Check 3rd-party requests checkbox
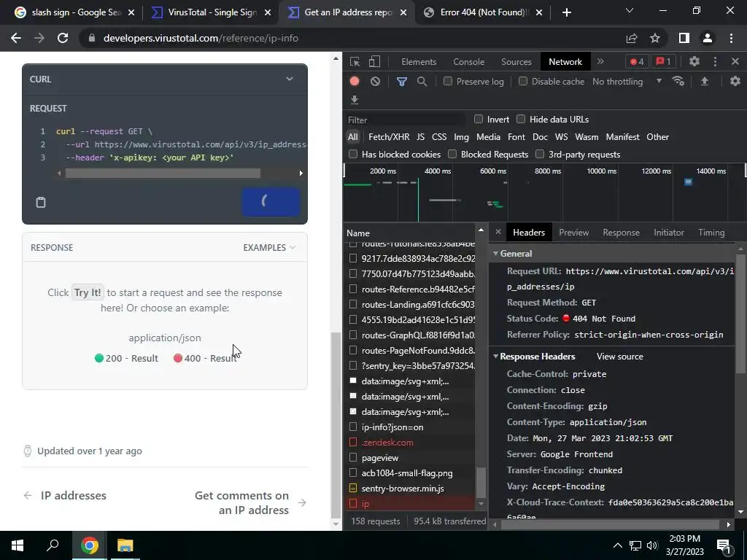Screen dimensions: 747x560 point(540,154)
